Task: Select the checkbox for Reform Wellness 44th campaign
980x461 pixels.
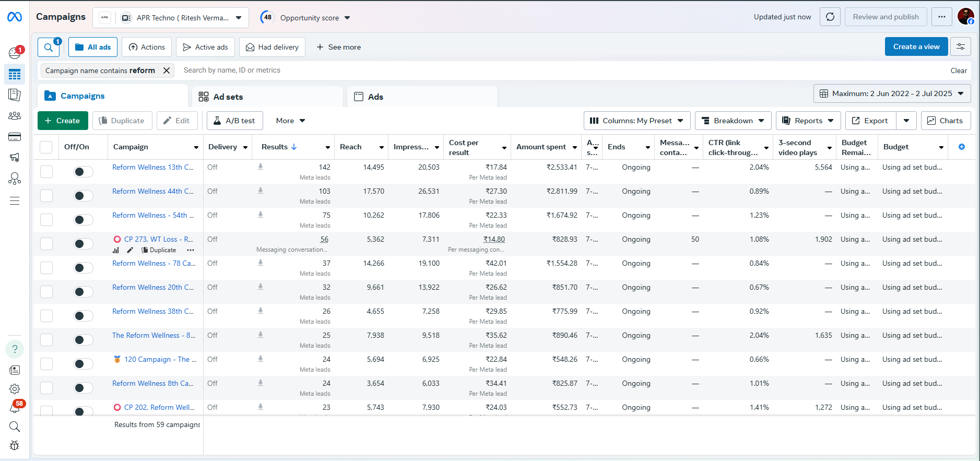Action: [x=46, y=196]
